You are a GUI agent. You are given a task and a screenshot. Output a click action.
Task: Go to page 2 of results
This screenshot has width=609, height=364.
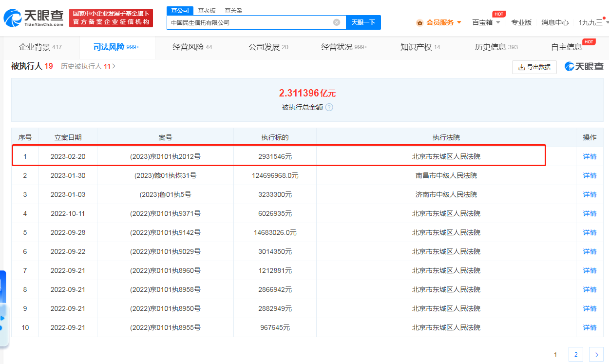point(575,355)
